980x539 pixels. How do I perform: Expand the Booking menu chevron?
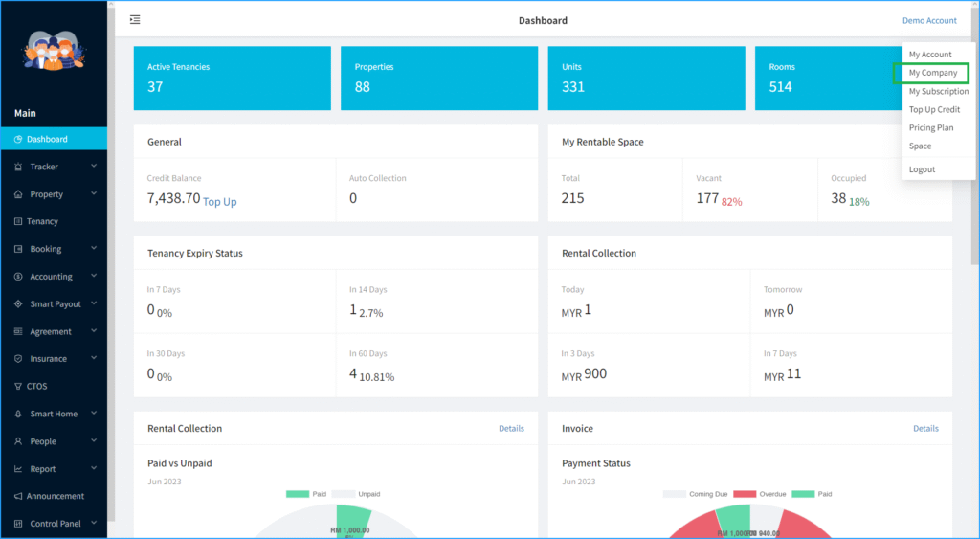pos(94,249)
